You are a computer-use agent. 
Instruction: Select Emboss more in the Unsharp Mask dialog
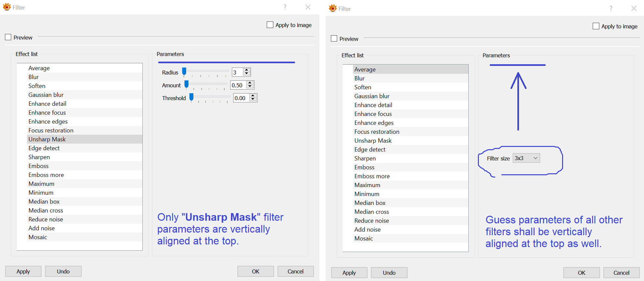coord(85,175)
